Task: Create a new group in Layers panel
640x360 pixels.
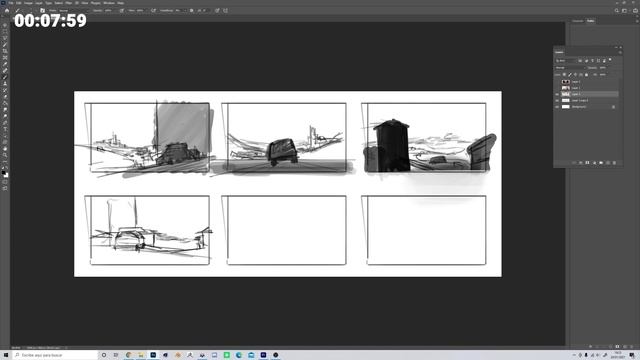Action: (601, 163)
